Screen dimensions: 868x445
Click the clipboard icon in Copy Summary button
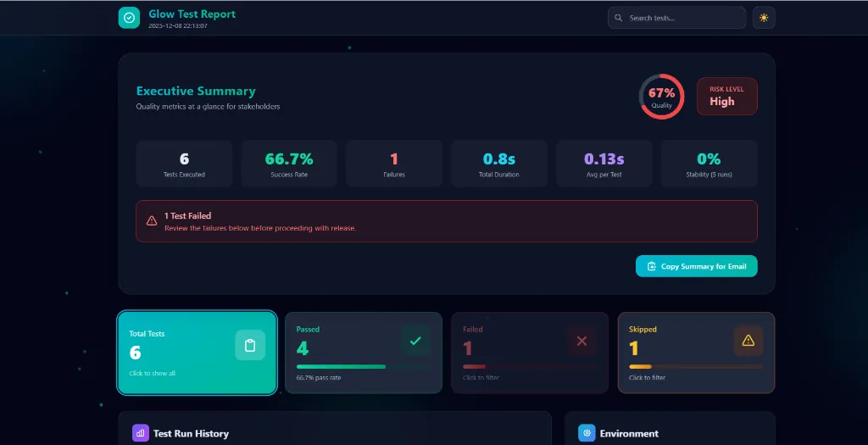point(652,266)
